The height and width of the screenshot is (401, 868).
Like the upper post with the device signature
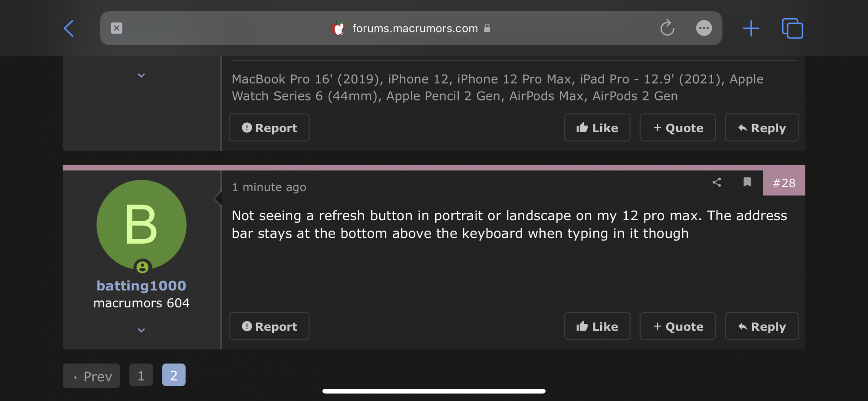pos(597,128)
